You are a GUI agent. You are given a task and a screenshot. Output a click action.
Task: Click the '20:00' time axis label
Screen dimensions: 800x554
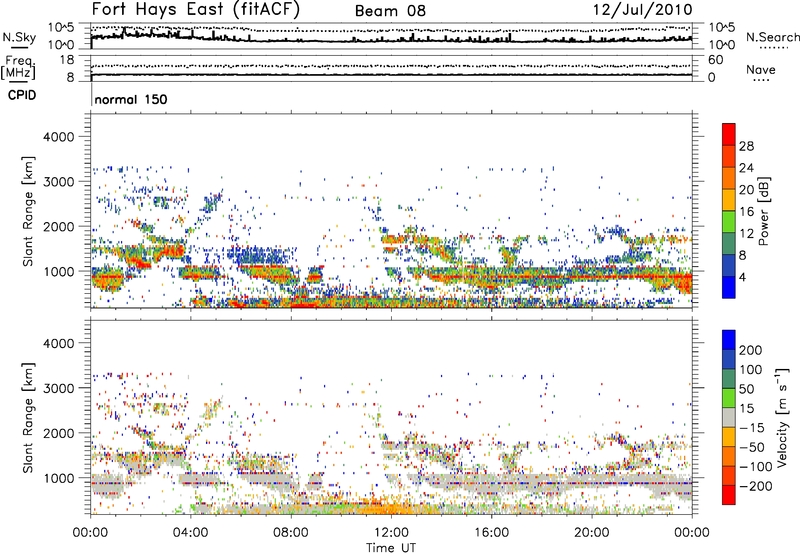(x=591, y=533)
